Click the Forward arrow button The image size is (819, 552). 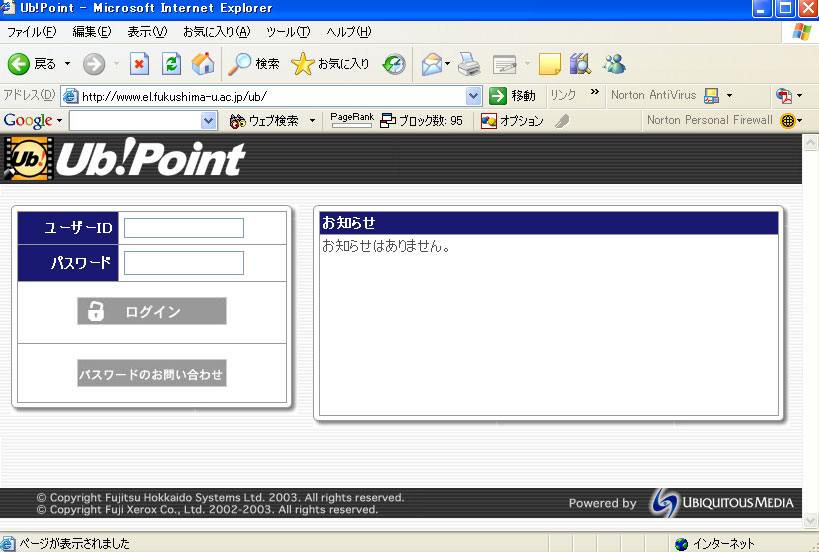click(x=94, y=64)
